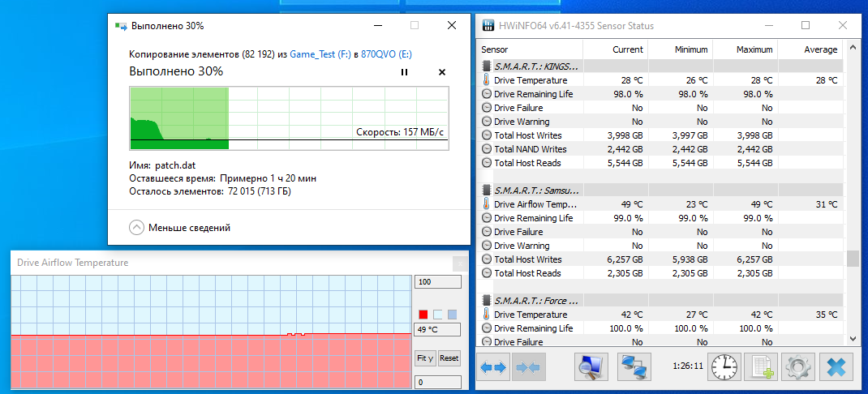Select the S.M.A.R.T.: Force ... sensor group

pos(660,301)
